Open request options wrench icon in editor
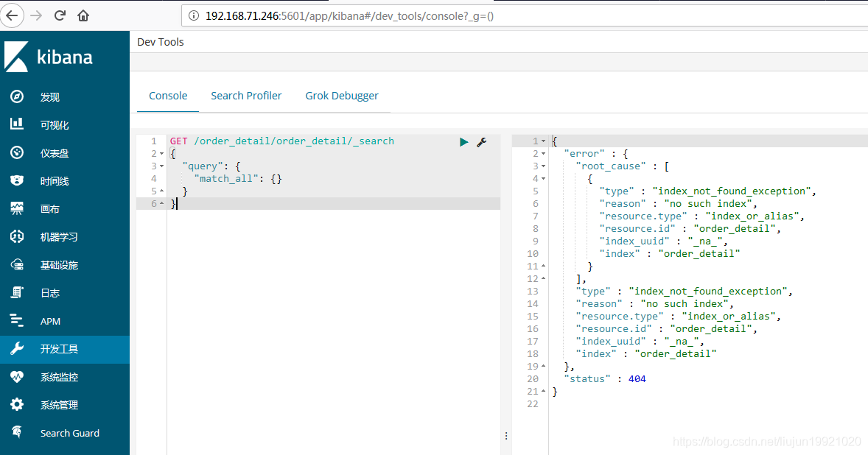Screen dimensions: 868x455 point(482,142)
